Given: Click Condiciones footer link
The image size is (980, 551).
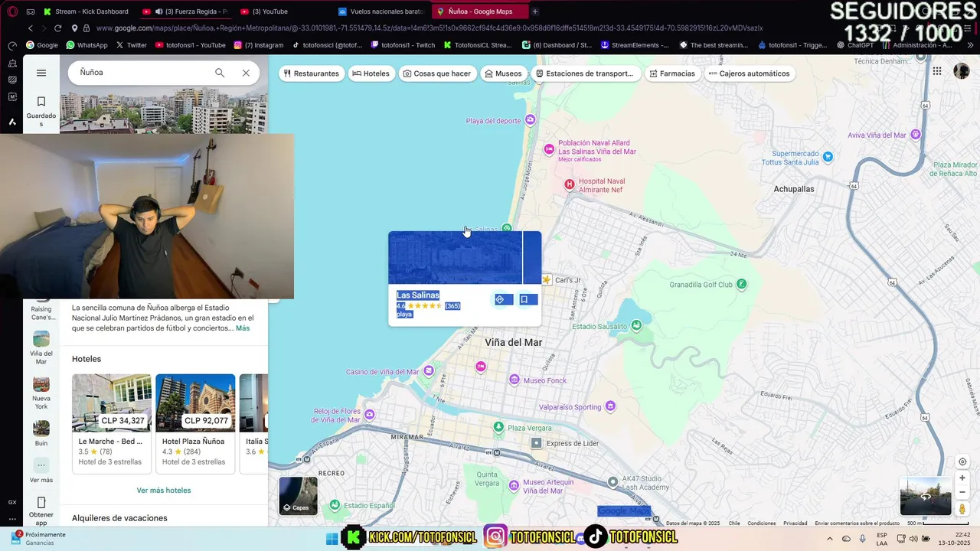Looking at the screenshot, I should point(761,523).
